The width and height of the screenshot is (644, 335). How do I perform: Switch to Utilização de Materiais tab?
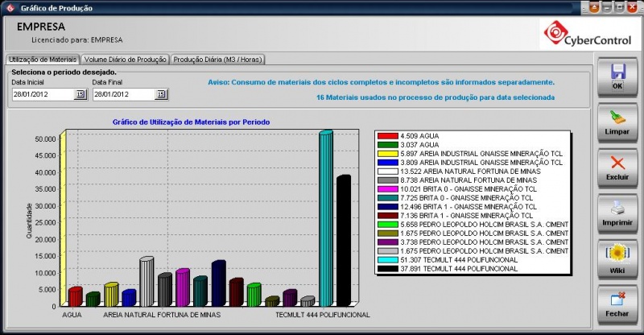coord(43,60)
